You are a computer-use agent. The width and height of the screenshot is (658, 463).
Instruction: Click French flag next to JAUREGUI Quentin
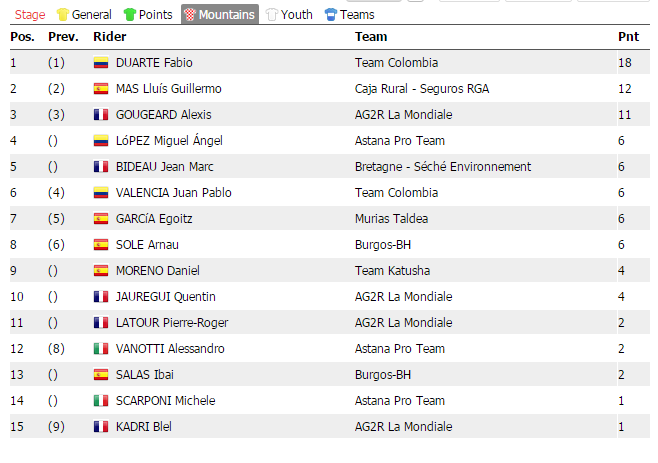[101, 297]
